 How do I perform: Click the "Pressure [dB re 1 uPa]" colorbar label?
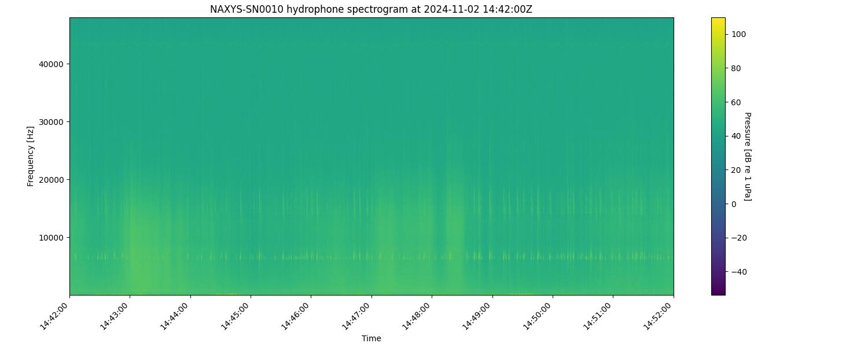pos(747,156)
